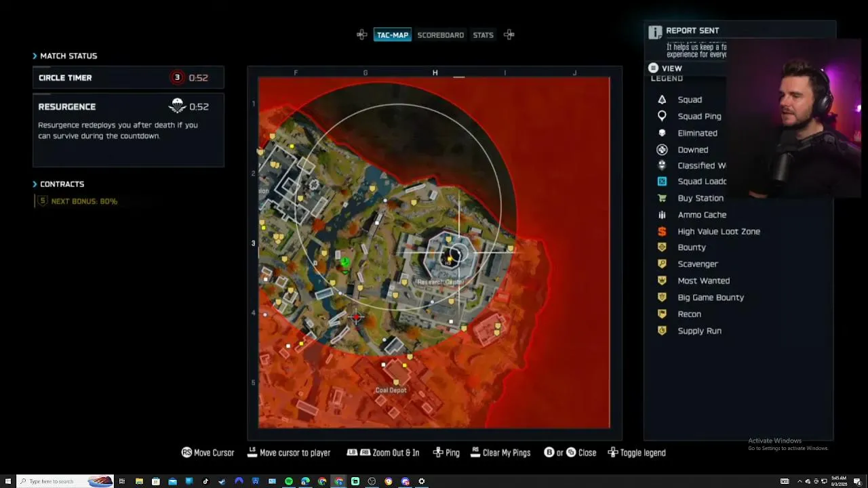The width and height of the screenshot is (868, 488).
Task: Open TikTok from the taskbar
Action: pyautogui.click(x=205, y=481)
